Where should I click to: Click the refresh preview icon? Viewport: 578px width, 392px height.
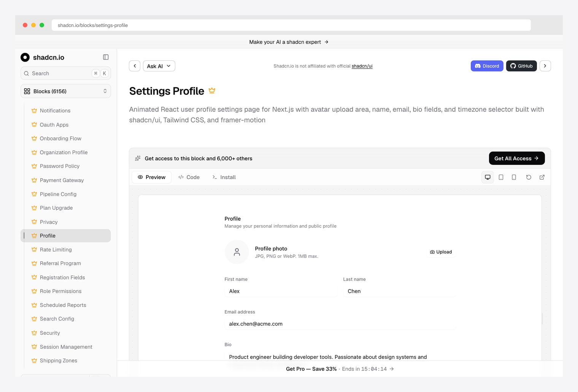tap(529, 177)
